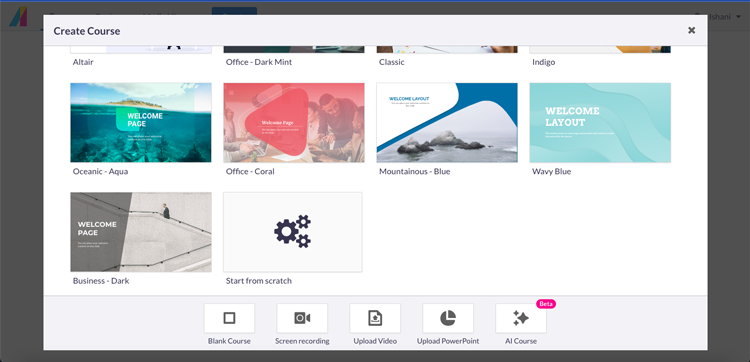This screenshot has width=750, height=362.
Task: Click the Mountainous - Blue label text
Action: tap(414, 171)
